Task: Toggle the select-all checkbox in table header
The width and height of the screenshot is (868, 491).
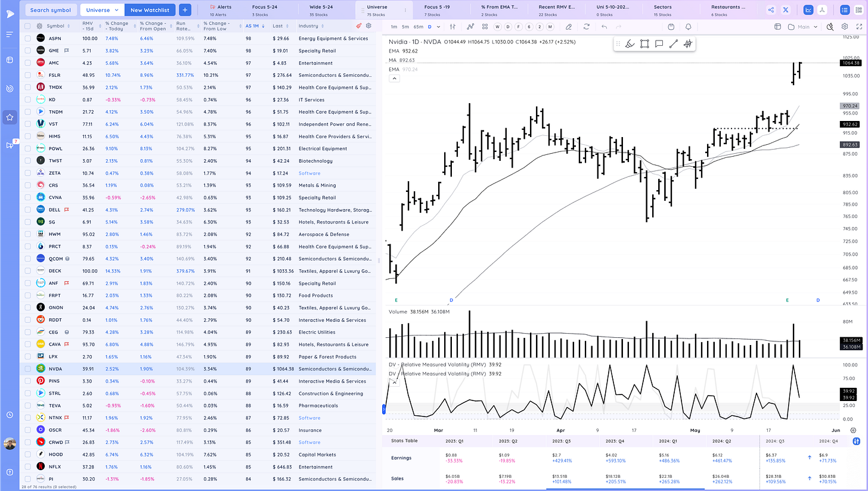Action: [x=27, y=26]
